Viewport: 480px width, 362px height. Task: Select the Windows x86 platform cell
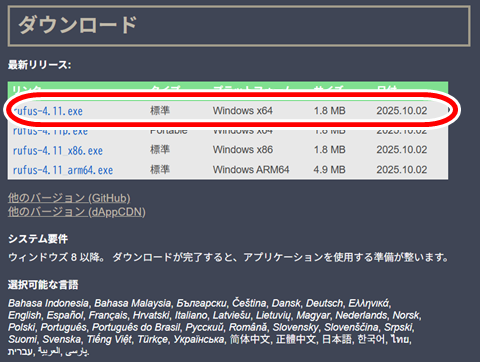(243, 150)
